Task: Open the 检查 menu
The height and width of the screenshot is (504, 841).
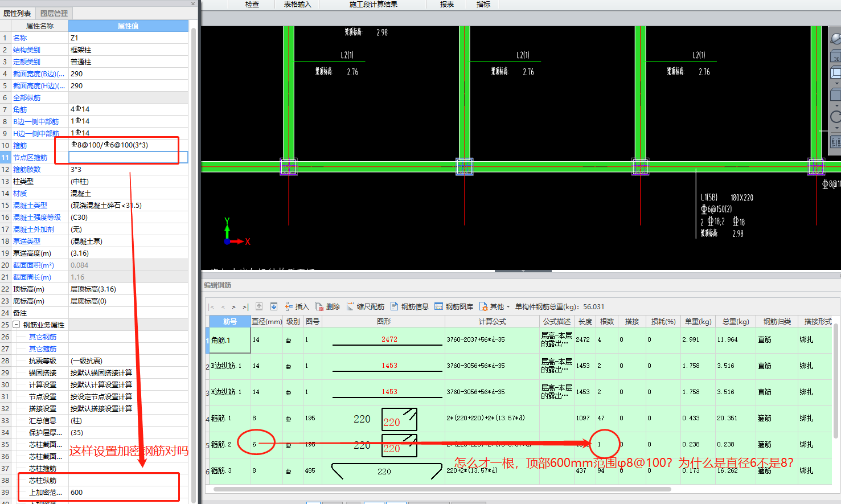Action: coord(252,5)
